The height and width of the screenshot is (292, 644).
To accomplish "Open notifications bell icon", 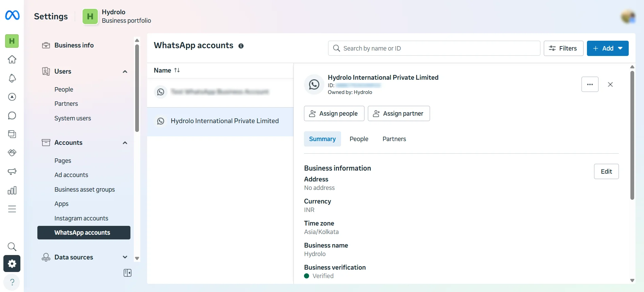I will click(x=12, y=78).
